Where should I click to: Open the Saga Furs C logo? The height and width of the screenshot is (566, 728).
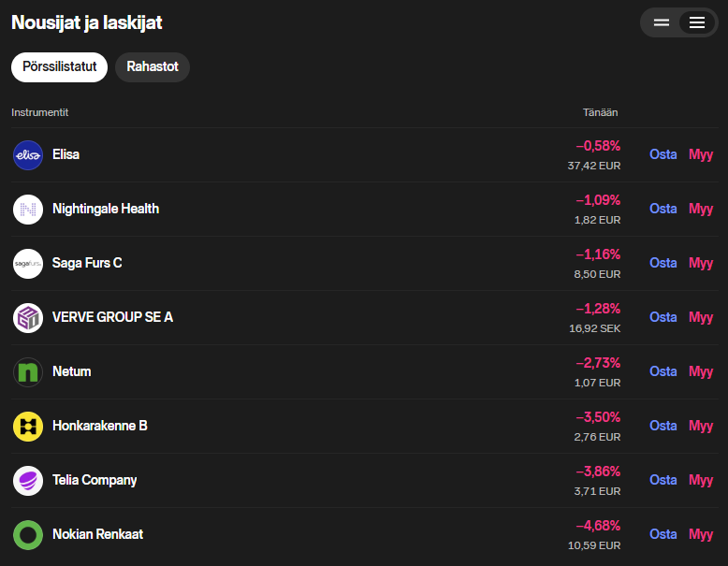tap(28, 264)
